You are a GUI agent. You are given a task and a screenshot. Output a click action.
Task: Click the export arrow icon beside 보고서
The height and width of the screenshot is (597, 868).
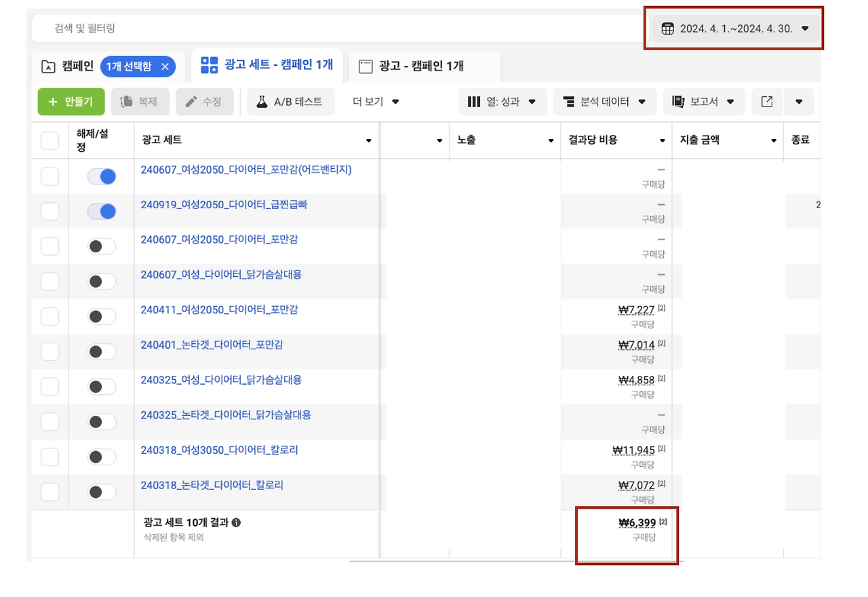(767, 101)
